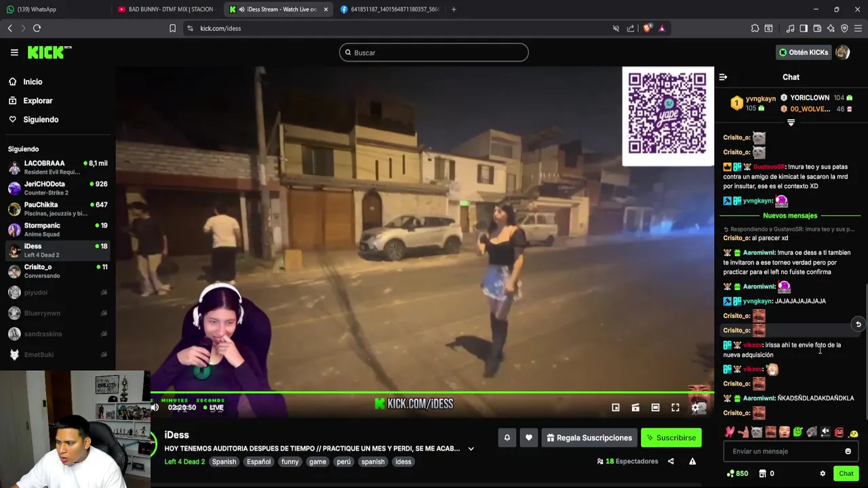The height and width of the screenshot is (488, 868).
Task: Click the Buscar search field
Action: (x=434, y=53)
